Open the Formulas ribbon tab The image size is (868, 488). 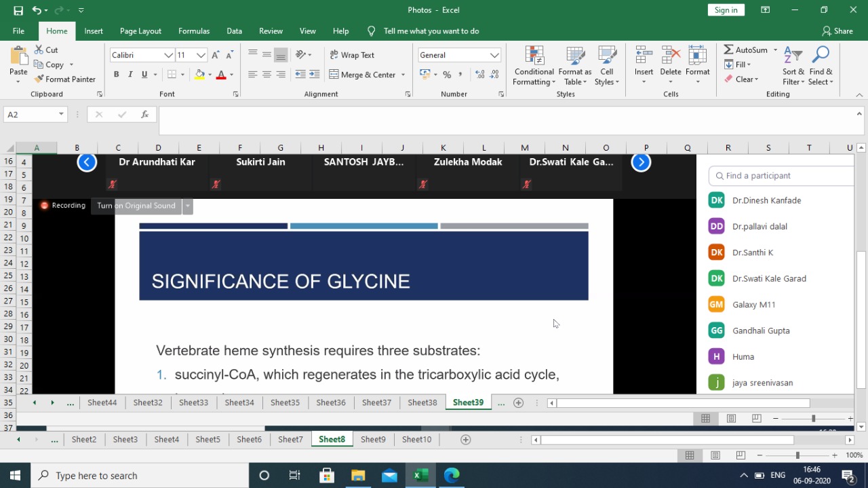pyautogui.click(x=194, y=31)
